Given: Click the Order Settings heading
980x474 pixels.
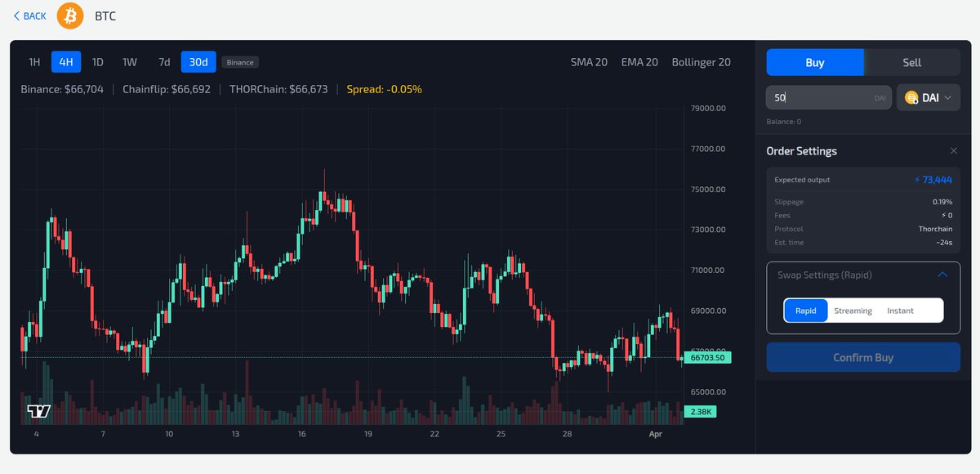Looking at the screenshot, I should 801,151.
